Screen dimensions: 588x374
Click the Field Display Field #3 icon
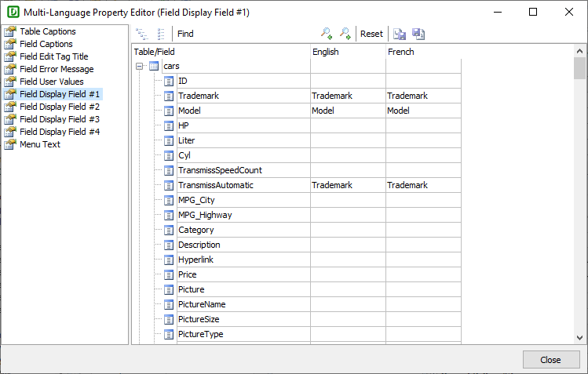coord(10,119)
